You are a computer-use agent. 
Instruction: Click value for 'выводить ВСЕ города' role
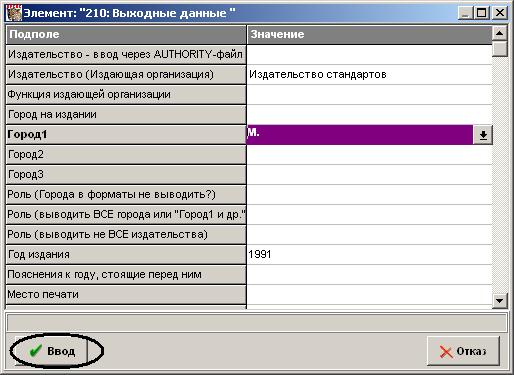369,215
